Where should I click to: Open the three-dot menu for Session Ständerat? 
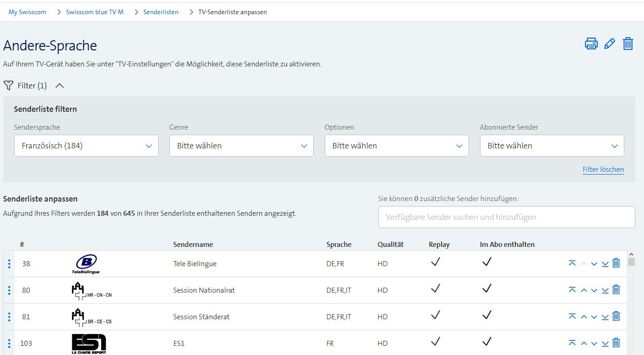pyautogui.click(x=9, y=317)
